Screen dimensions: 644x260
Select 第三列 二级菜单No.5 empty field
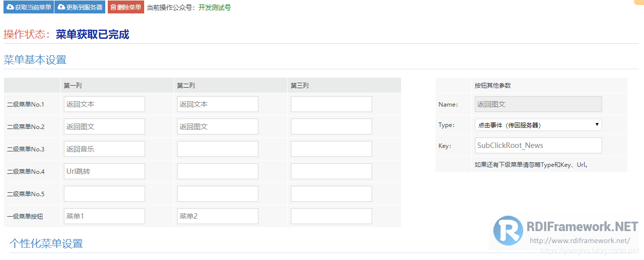(x=331, y=194)
